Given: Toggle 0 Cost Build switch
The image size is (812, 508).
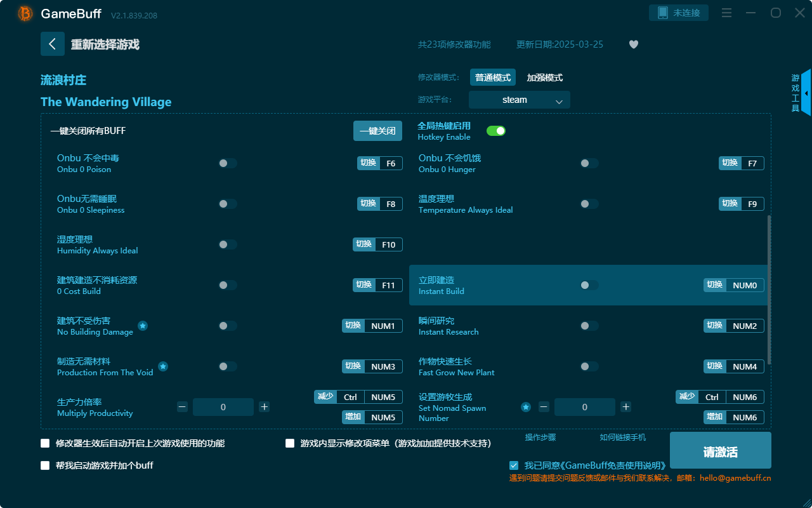Looking at the screenshot, I should pyautogui.click(x=228, y=285).
